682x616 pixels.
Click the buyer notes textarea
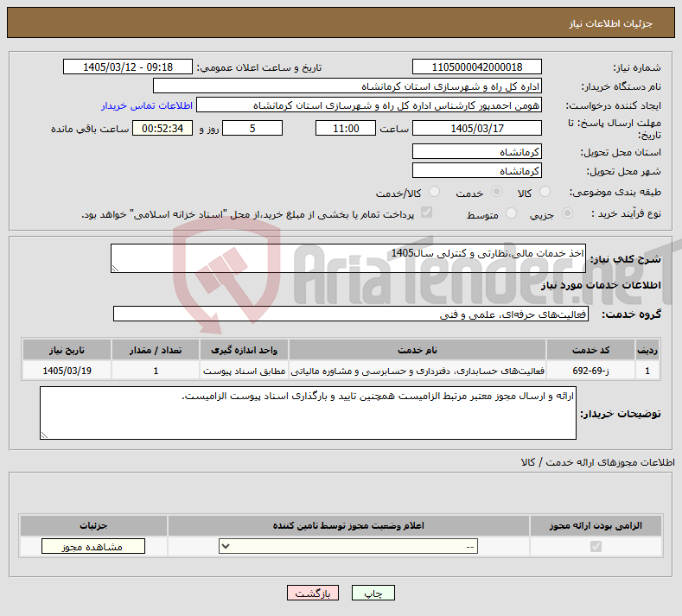click(x=308, y=413)
